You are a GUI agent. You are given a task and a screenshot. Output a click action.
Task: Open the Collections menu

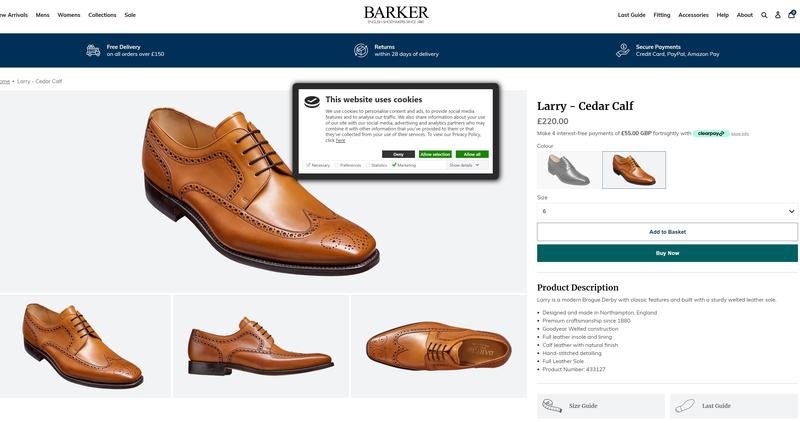tap(102, 15)
